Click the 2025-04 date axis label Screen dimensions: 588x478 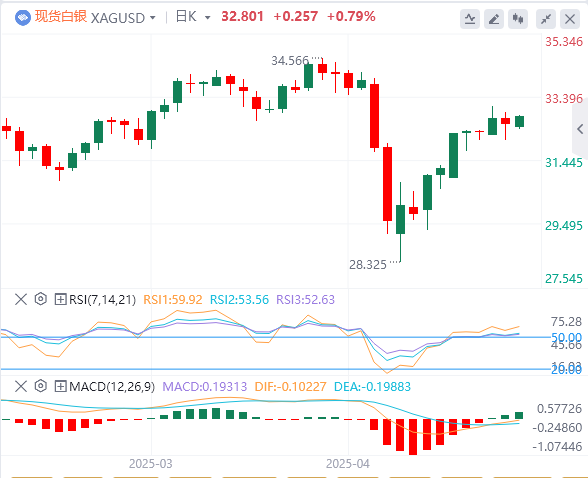348,464
